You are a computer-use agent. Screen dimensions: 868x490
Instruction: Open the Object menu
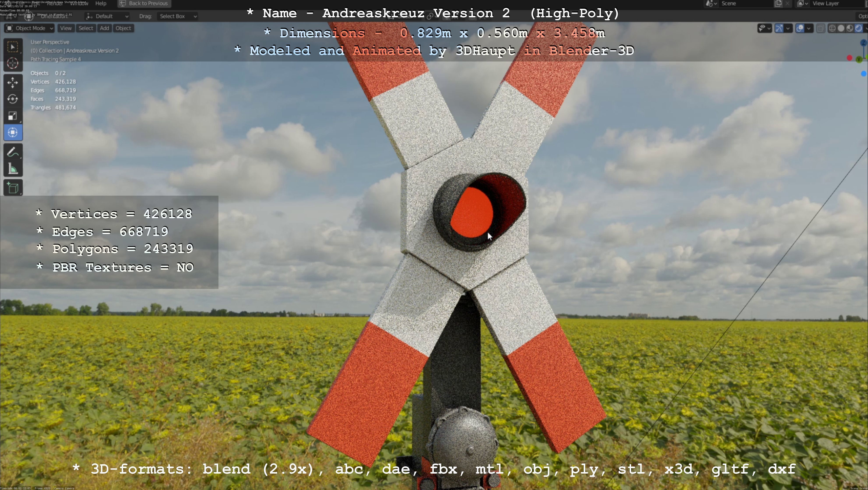[x=123, y=28]
